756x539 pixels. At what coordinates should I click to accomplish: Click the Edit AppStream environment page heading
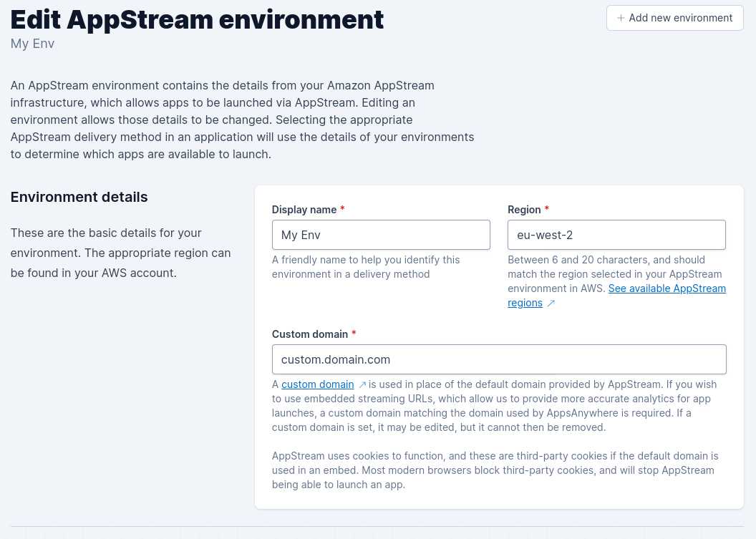click(x=197, y=19)
